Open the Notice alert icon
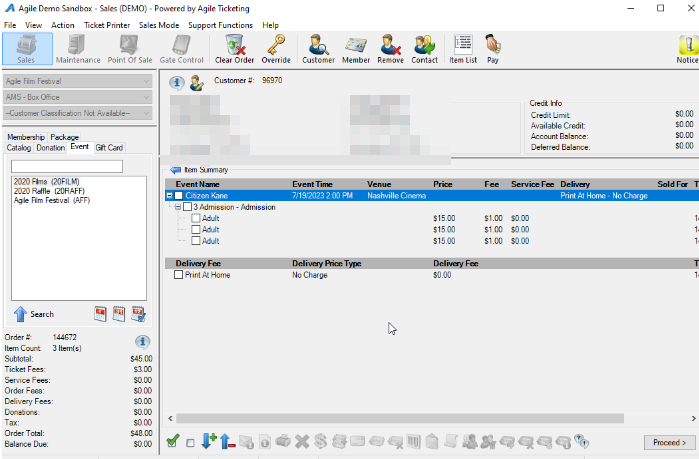Image resolution: width=699 pixels, height=459 pixels. pyautogui.click(x=687, y=49)
